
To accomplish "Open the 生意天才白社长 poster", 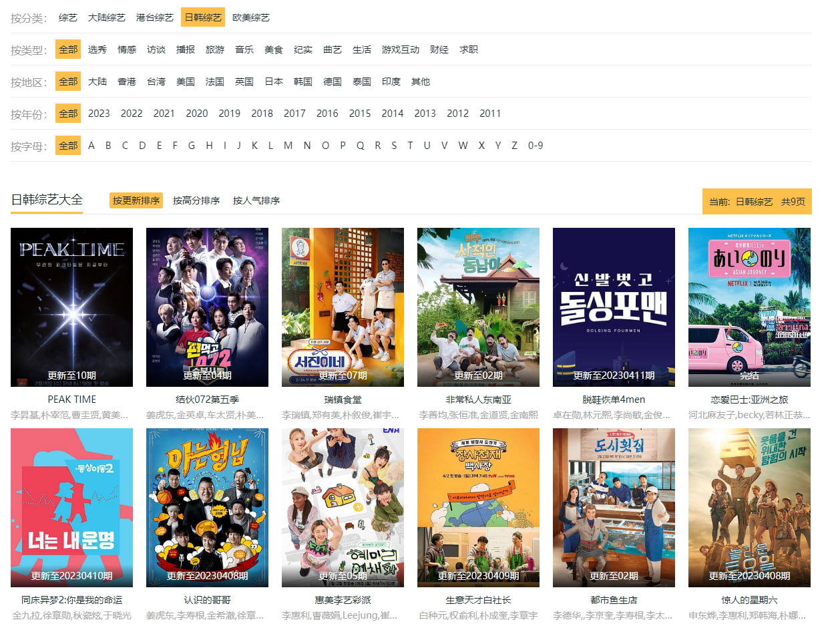I will tap(478, 508).
